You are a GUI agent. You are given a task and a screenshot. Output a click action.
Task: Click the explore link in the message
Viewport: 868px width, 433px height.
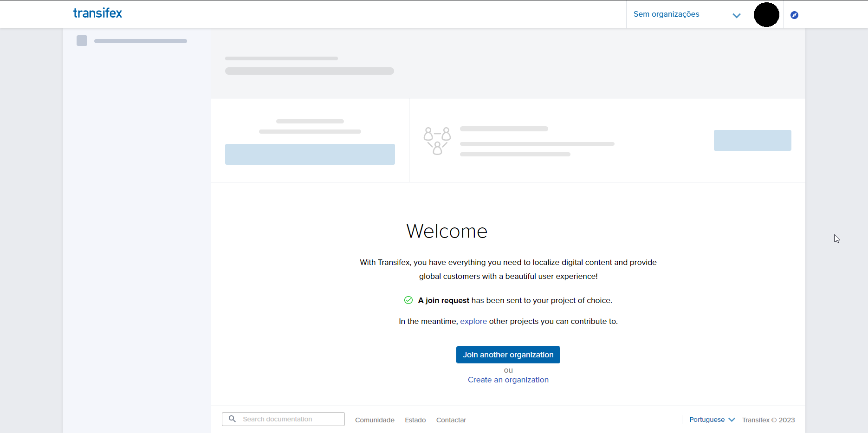(x=473, y=321)
